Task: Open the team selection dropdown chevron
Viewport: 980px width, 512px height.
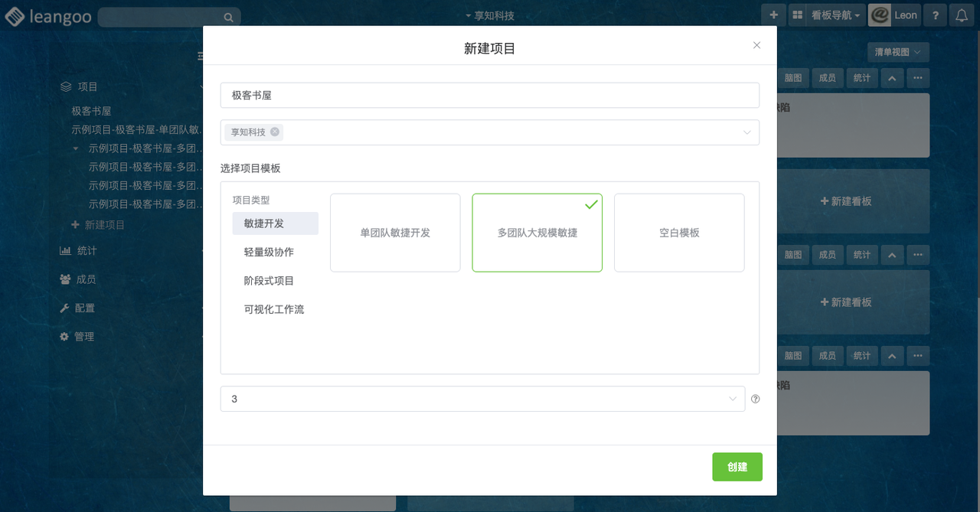Action: tap(747, 132)
